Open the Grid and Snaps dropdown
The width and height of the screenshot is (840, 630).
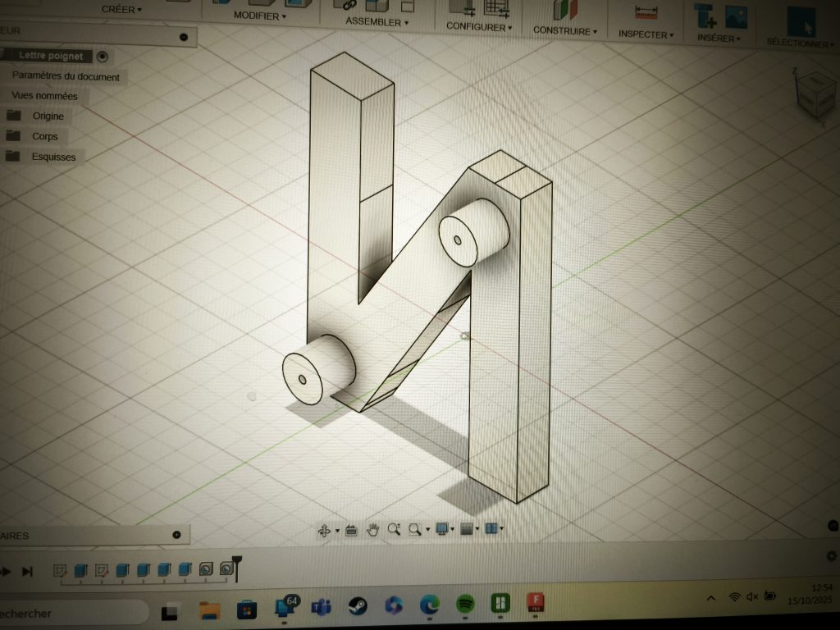(469, 529)
